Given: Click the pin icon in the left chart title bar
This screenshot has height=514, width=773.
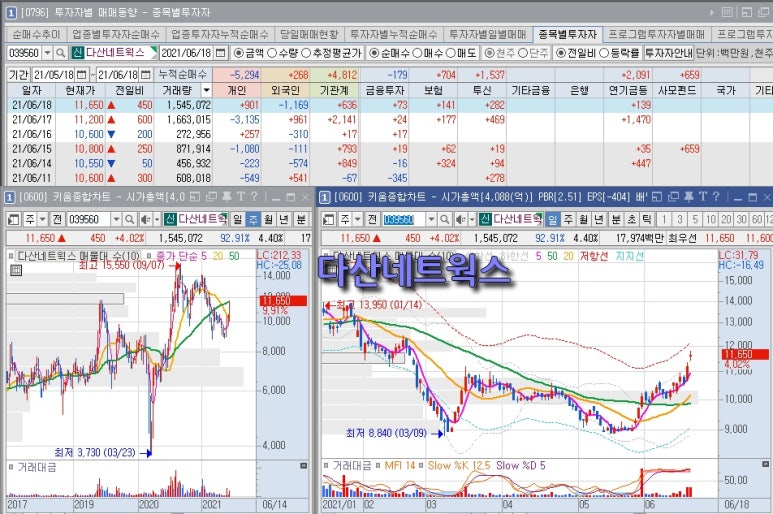Looking at the screenshot, I should point(226,197).
